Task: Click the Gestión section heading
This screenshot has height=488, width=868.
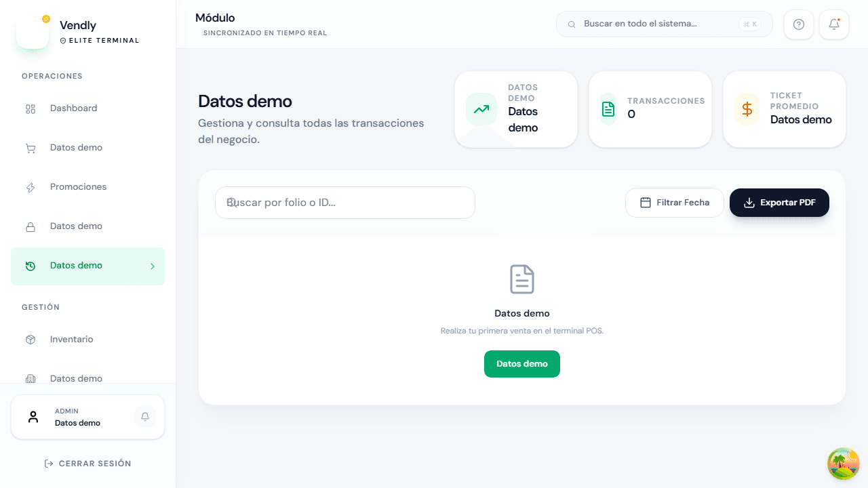Action: tap(41, 307)
